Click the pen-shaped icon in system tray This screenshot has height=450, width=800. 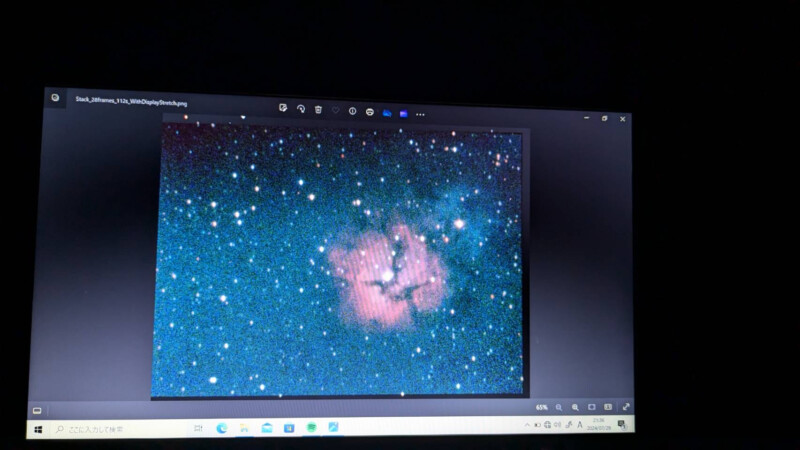point(569,424)
